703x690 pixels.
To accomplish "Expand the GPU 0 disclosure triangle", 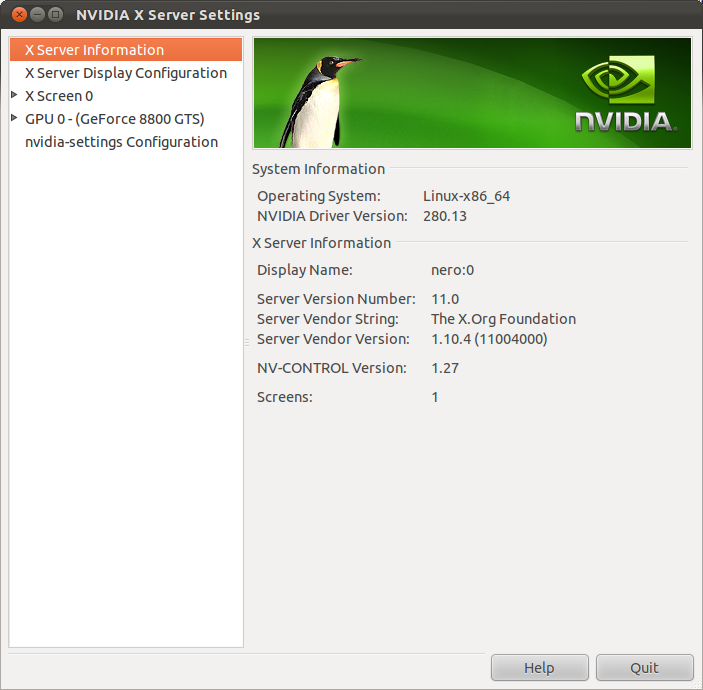I will pyautogui.click(x=14, y=119).
